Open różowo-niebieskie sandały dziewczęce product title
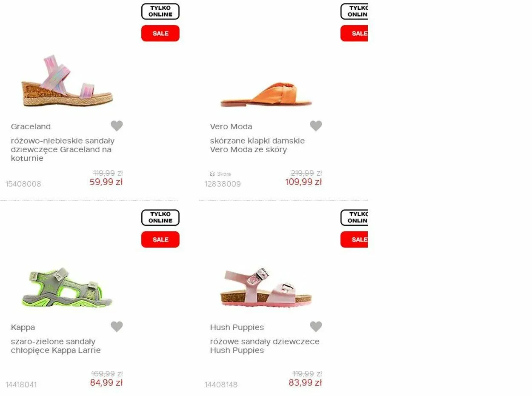Image resolution: width=532 pixels, height=396 pixels. pyautogui.click(x=63, y=149)
